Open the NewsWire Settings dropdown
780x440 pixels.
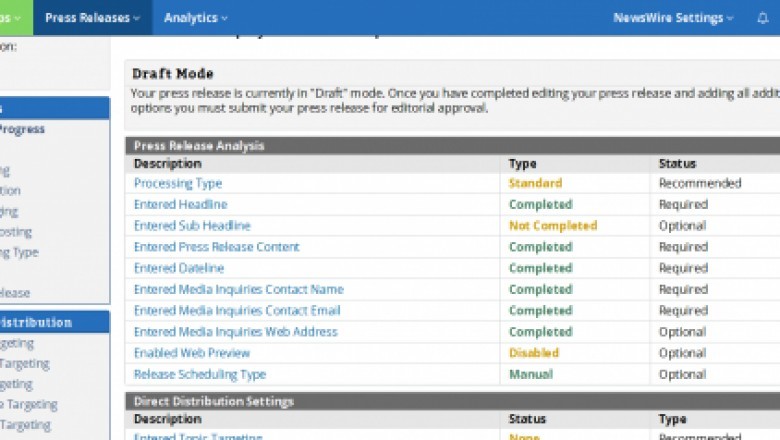[x=673, y=18]
